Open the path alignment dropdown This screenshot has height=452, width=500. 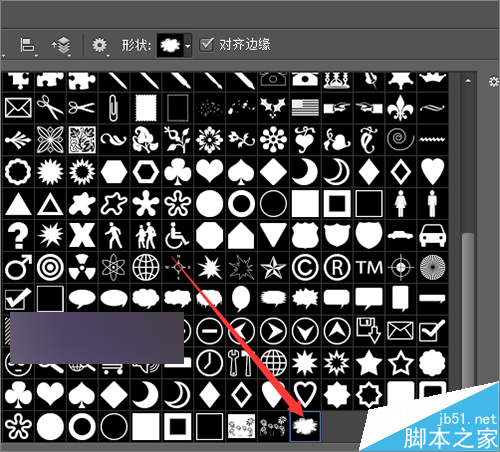click(27, 46)
